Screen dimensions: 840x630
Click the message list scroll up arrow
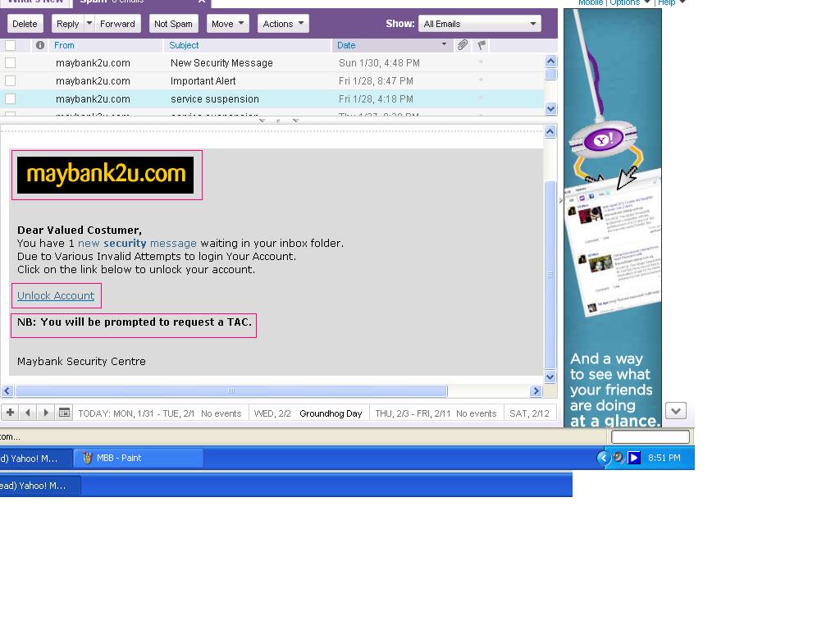550,61
